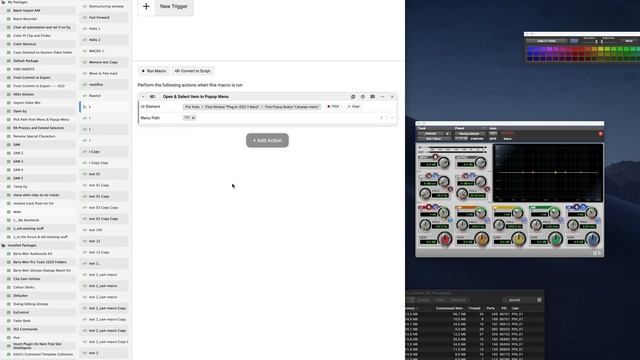Click the orange gain knob in EQ plugin
Screen dimensions: 640x360
pos(482,239)
